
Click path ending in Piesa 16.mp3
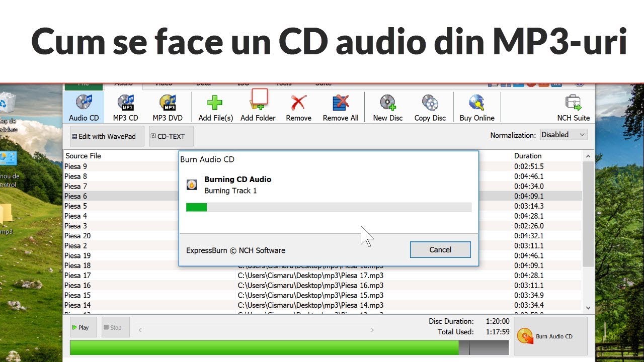(310, 285)
